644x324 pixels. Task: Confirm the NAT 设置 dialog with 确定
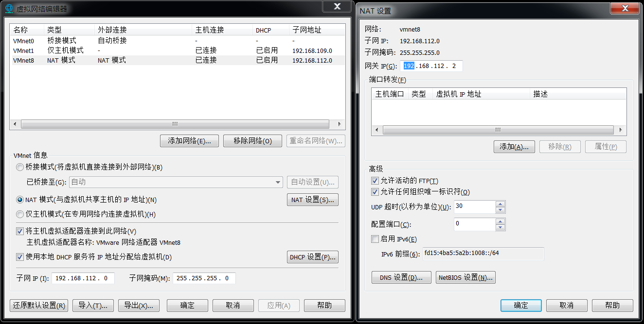[521, 306]
